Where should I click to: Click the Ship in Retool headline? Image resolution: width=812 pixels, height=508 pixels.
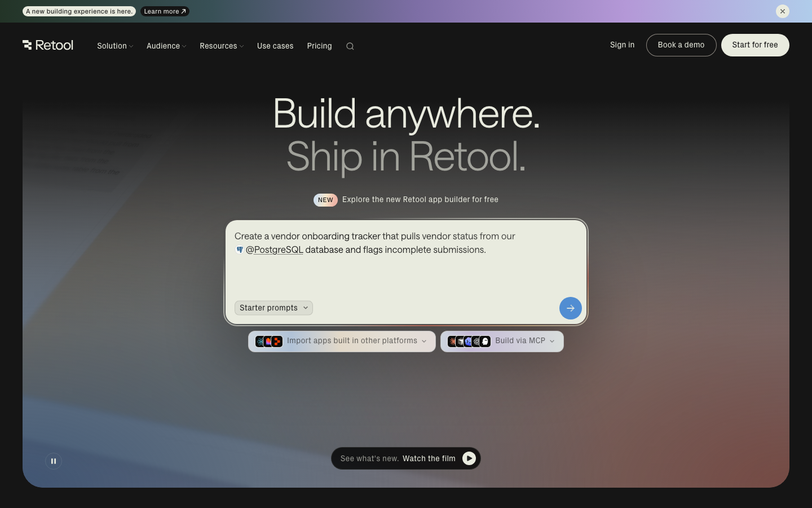[x=406, y=157]
